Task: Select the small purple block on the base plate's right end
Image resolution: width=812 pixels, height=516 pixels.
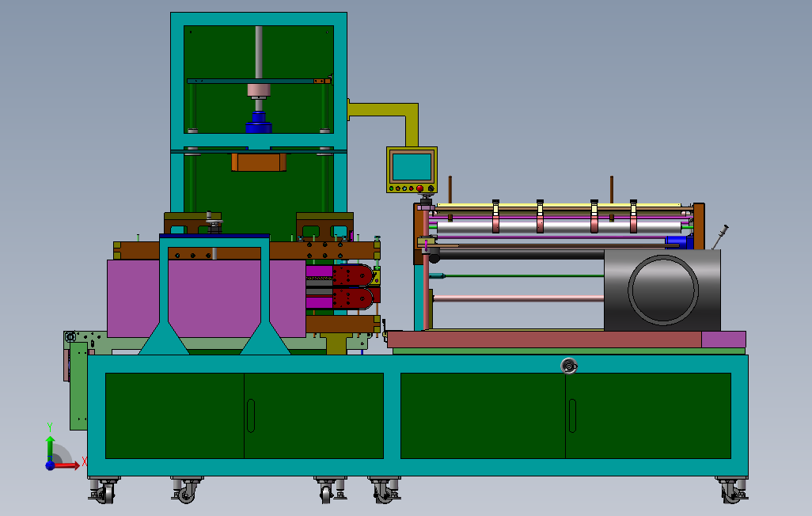Action: [723, 340]
